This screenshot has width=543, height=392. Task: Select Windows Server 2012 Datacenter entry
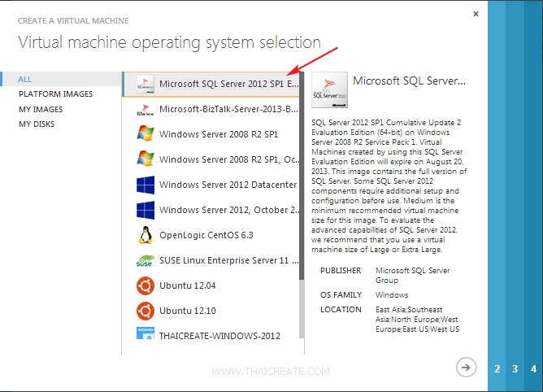point(228,185)
